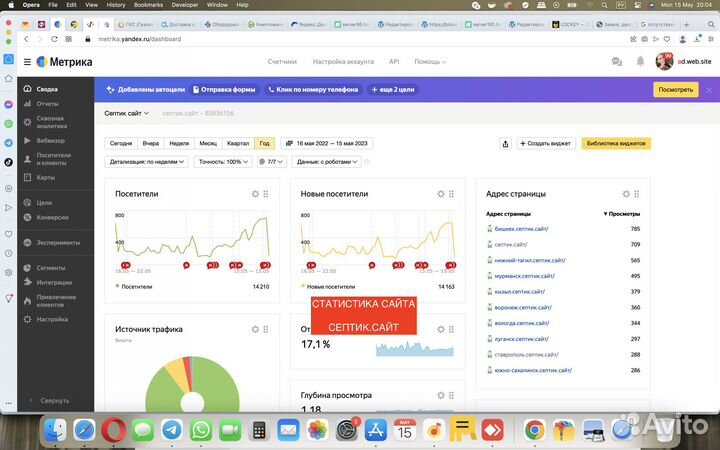Expand the Помощь menu
Viewport: 720px width, 450px height.
430,62
